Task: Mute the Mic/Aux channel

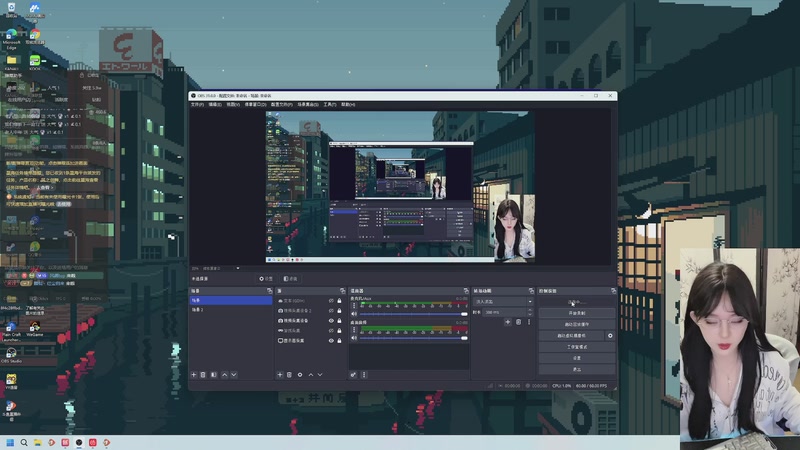Action: coord(354,314)
